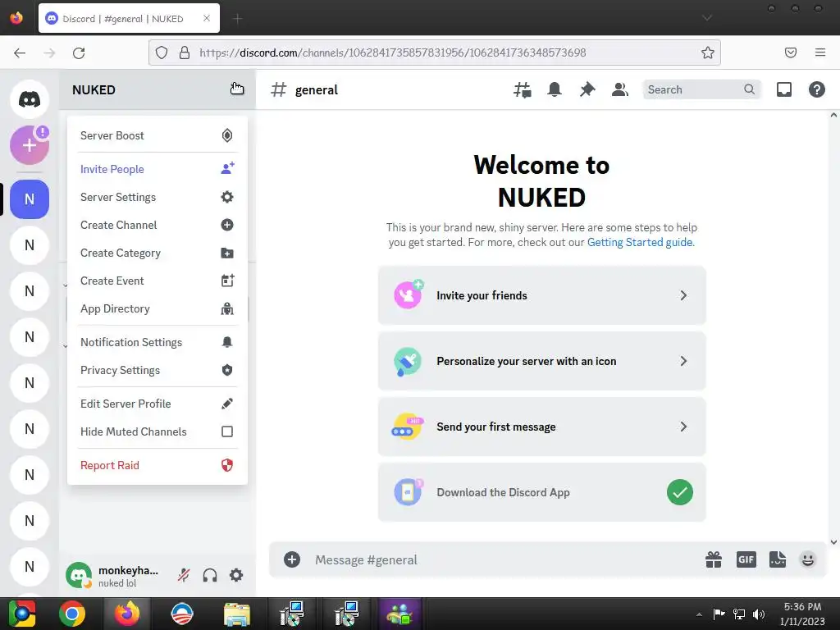Toggle microphone mute in user panel
This screenshot has height=630, width=840.
coord(184,575)
